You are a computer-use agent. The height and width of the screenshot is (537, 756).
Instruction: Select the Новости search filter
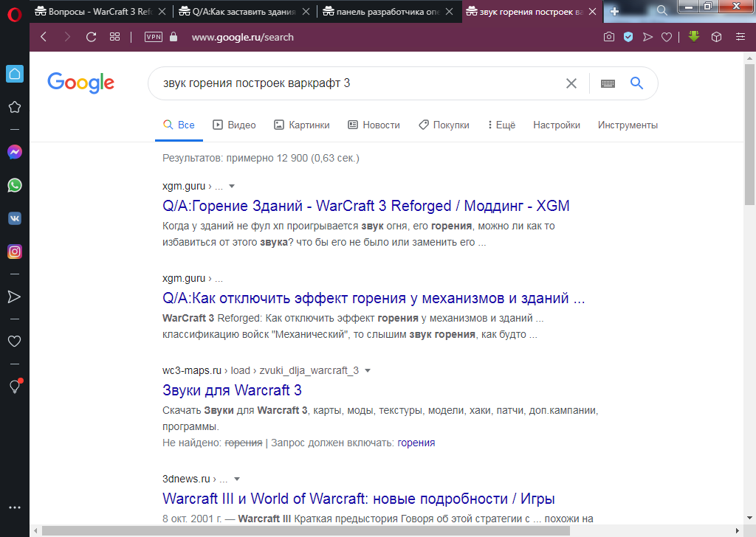click(x=374, y=125)
